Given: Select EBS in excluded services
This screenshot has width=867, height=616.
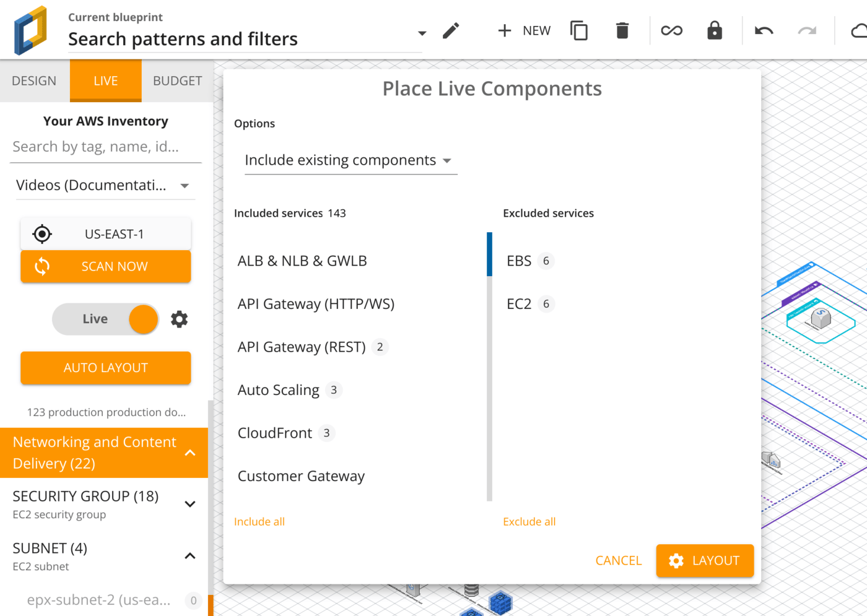Looking at the screenshot, I should coord(519,261).
